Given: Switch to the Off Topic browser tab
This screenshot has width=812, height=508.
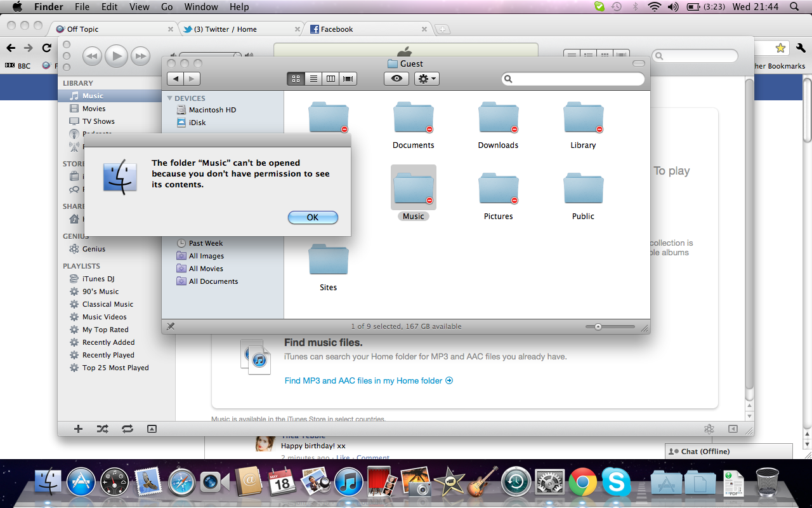Looking at the screenshot, I should coord(114,29).
